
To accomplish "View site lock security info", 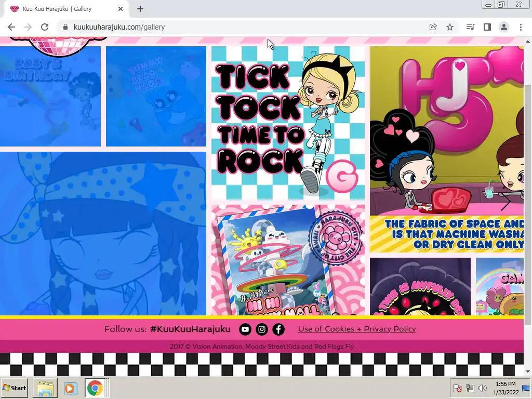I will pyautogui.click(x=65, y=27).
